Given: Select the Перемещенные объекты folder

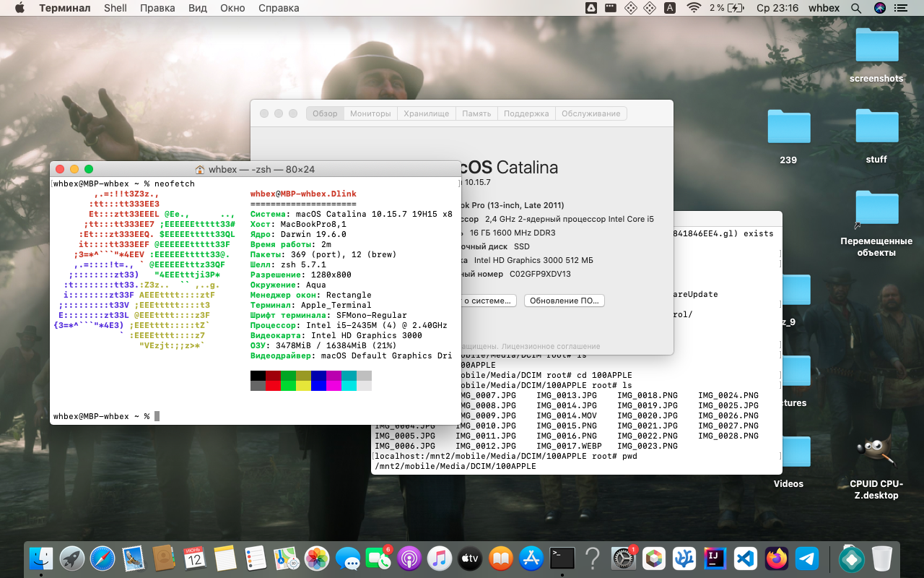Looking at the screenshot, I should coord(876,223).
